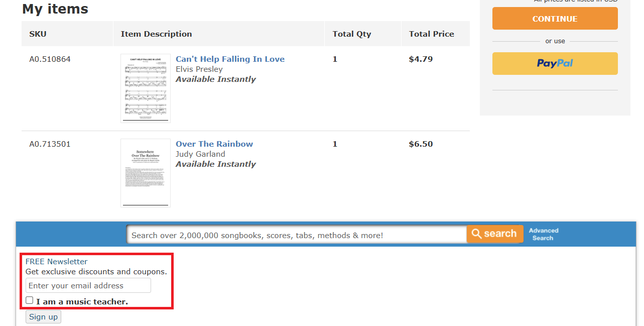The width and height of the screenshot is (644, 326).
Task: Open the Can't Help Falling In Love link
Action: coord(230,59)
